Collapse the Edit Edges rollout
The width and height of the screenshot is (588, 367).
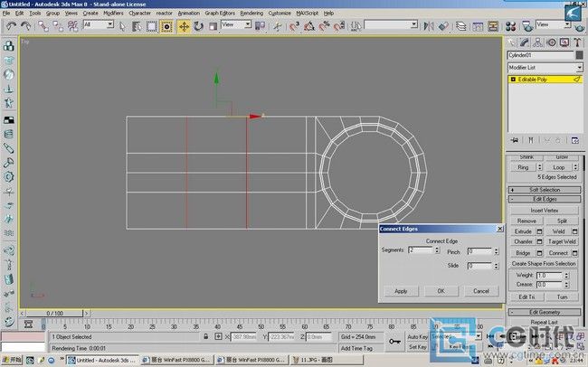[545, 199]
